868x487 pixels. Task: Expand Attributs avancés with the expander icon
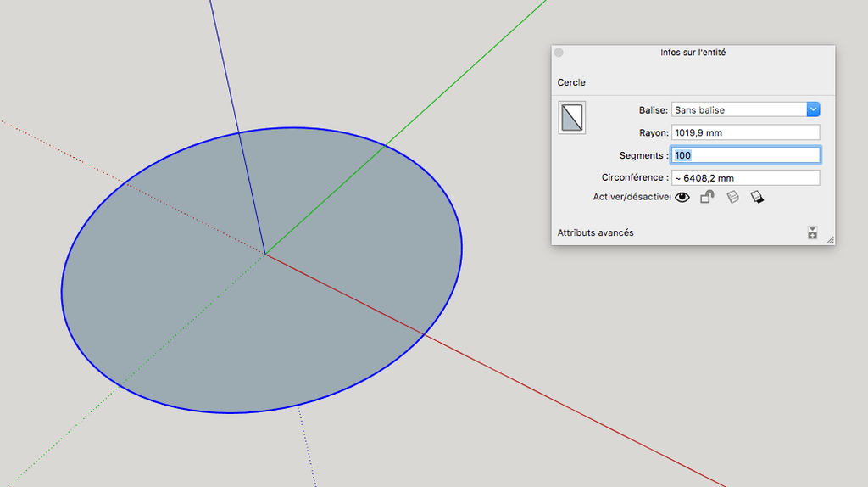(812, 232)
